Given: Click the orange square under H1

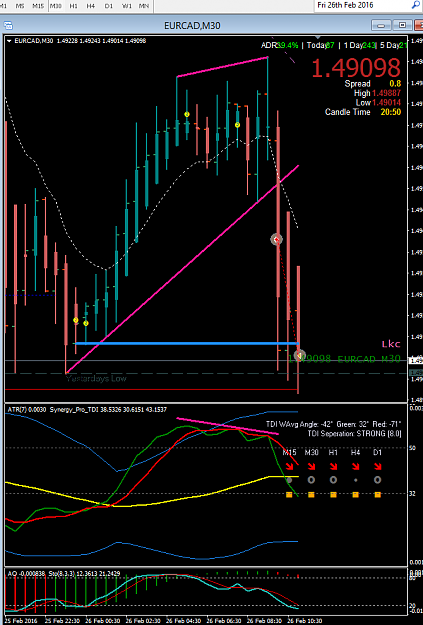Looking at the screenshot, I should coord(333,495).
